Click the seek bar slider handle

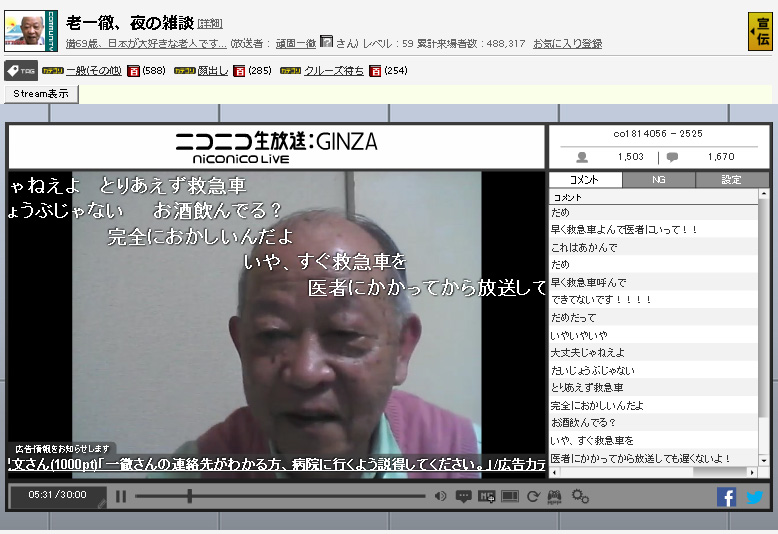pyautogui.click(x=190, y=496)
